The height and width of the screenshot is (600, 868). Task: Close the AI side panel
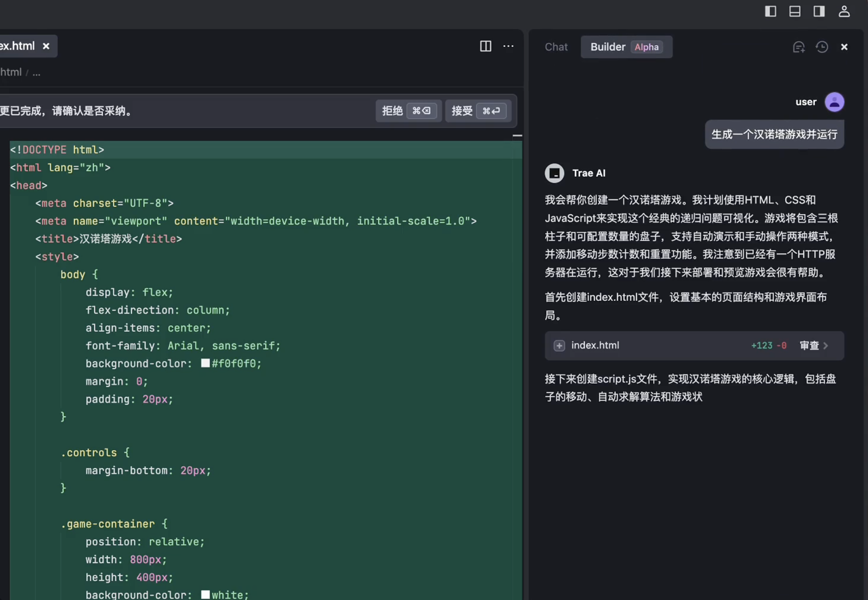(x=844, y=47)
